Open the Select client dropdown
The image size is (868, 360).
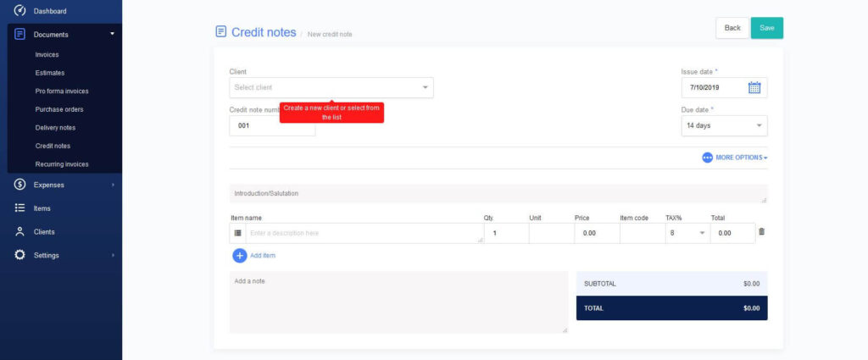click(331, 87)
